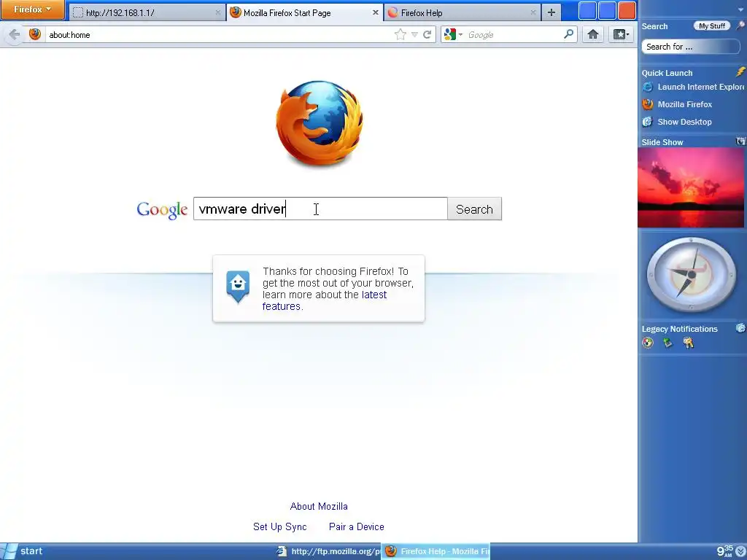Click the Slide Show camera icon
Image resolution: width=747 pixels, height=560 pixels.
click(740, 141)
